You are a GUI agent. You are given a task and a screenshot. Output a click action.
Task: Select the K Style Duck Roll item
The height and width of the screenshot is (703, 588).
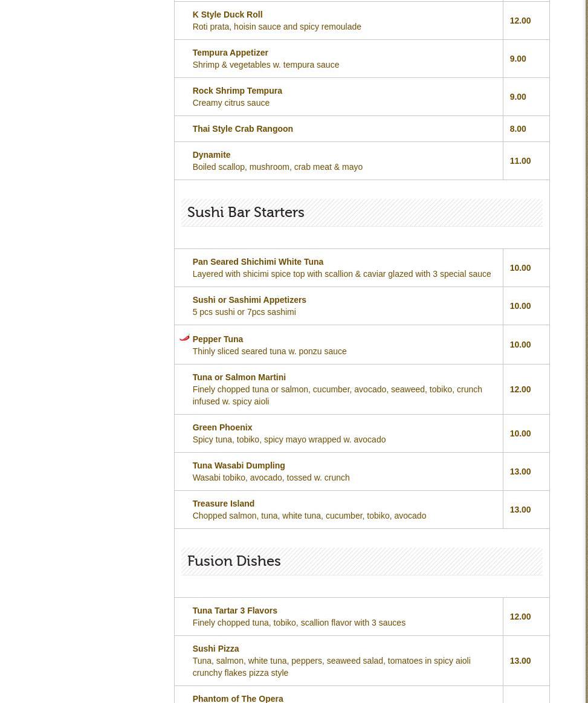click(227, 15)
